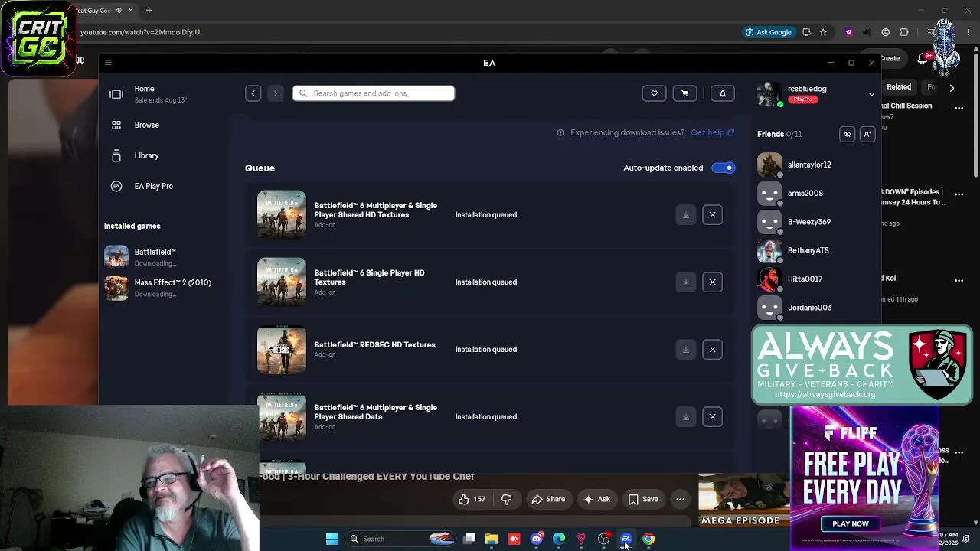Click PLAY NOW on the Fliff ad

coord(851,524)
